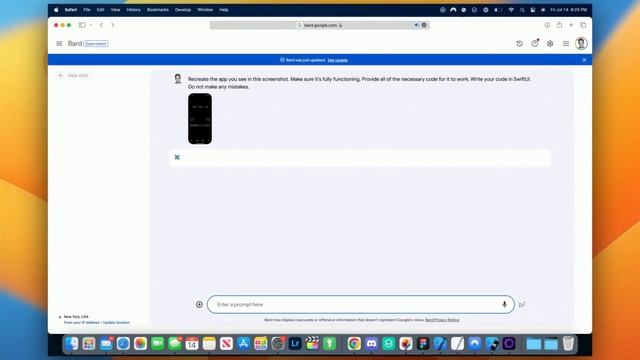
Task: Open the File menu
Action: pos(87,10)
